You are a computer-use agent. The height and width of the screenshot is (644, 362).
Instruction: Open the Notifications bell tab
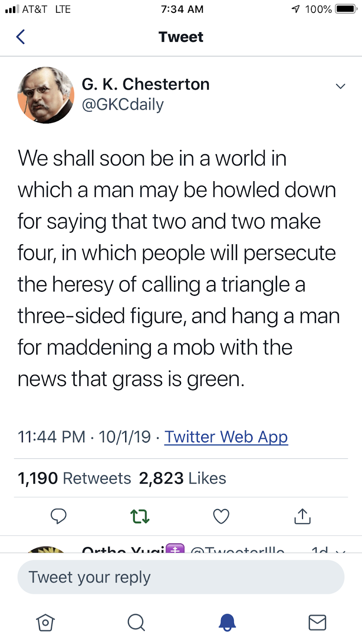[x=227, y=623]
